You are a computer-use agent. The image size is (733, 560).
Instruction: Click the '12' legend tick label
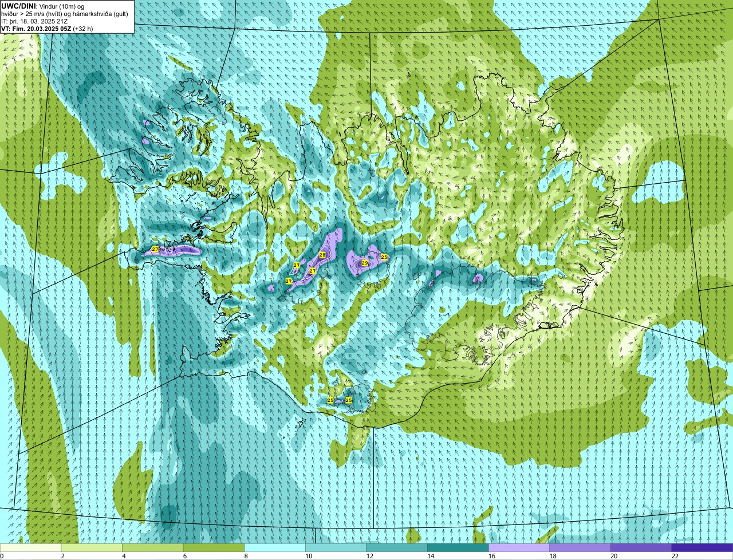[x=370, y=556]
